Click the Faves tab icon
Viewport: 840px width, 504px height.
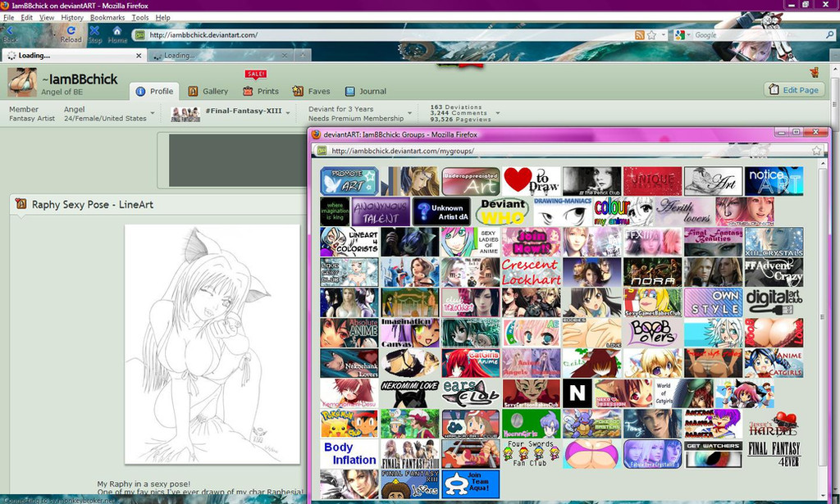pos(298,92)
